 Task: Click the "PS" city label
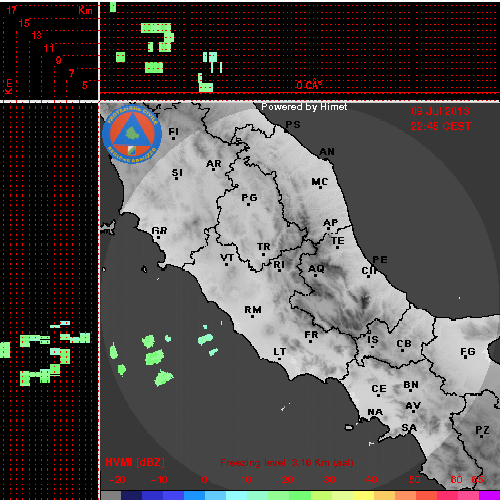pos(293,124)
